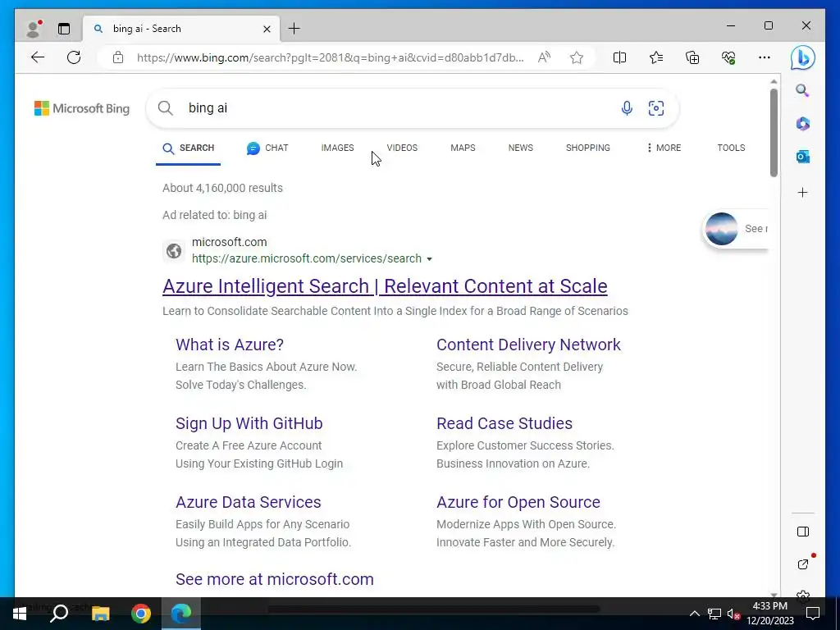Refresh the current page
The width and height of the screenshot is (840, 630).
point(74,57)
